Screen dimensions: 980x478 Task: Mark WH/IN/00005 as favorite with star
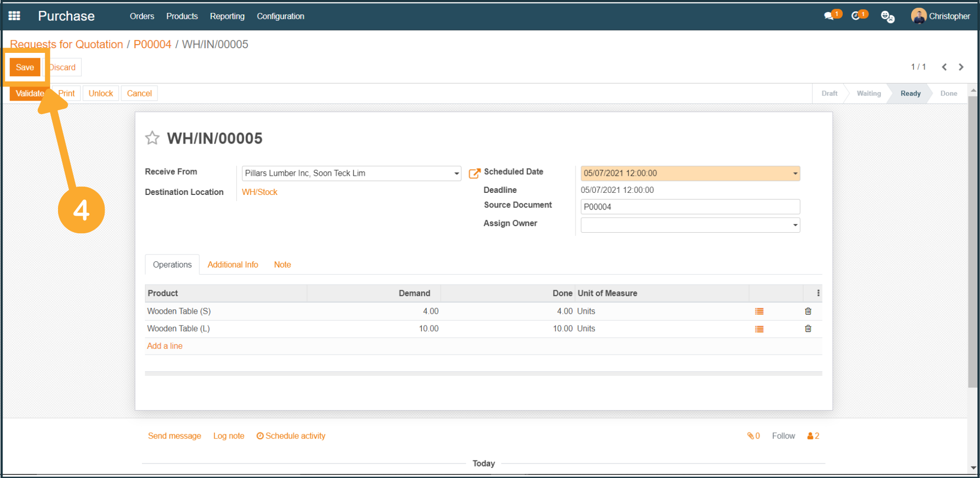click(152, 138)
